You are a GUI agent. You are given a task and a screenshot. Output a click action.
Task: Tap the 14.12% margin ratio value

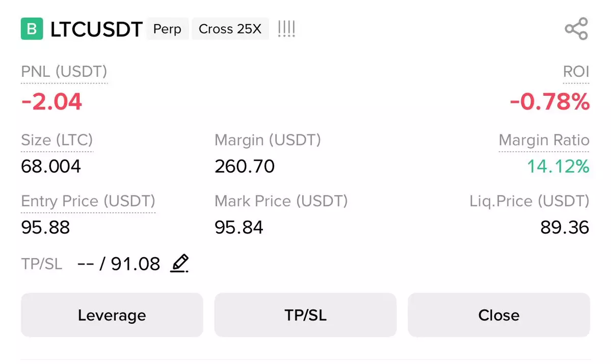coord(558,166)
